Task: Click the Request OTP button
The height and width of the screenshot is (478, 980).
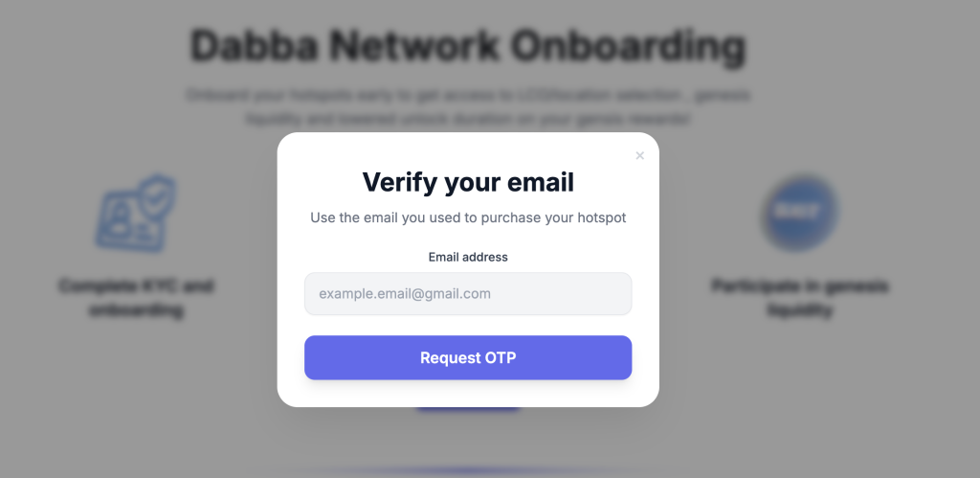Action: click(x=467, y=357)
